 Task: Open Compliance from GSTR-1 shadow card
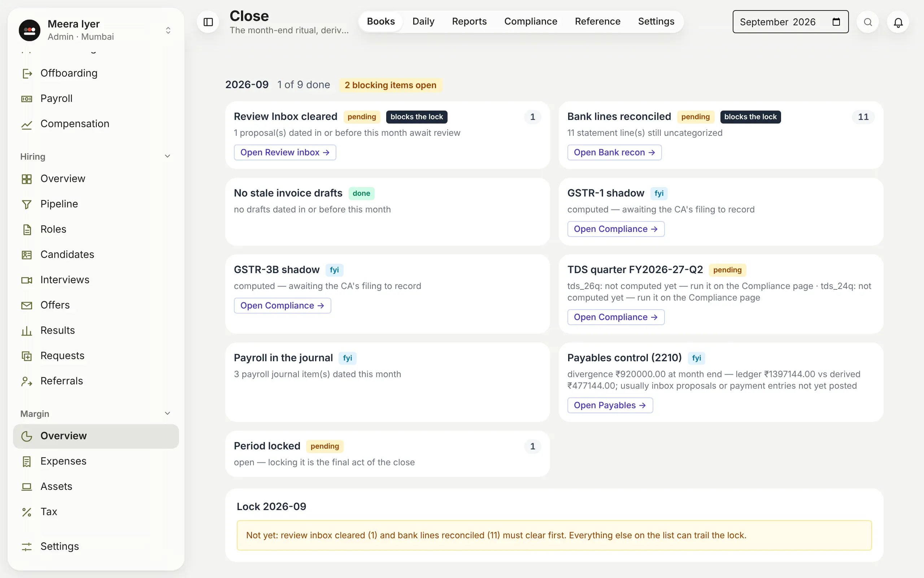615,229
